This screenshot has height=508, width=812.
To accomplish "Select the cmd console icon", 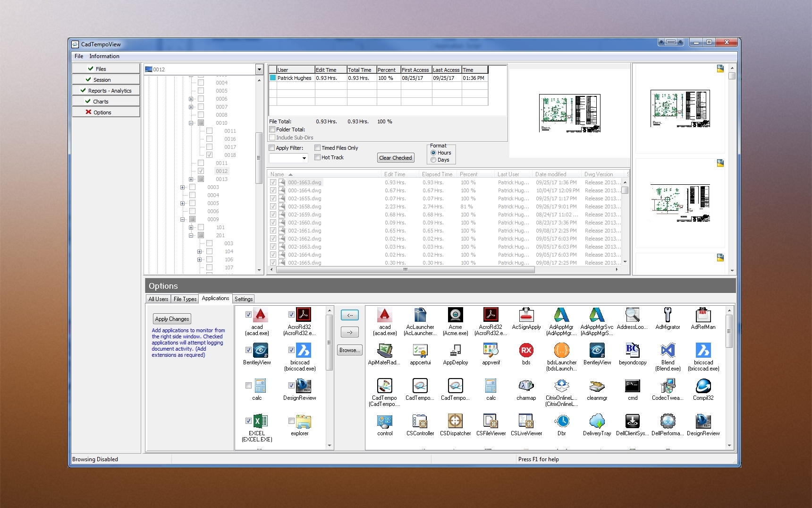I will (x=632, y=386).
